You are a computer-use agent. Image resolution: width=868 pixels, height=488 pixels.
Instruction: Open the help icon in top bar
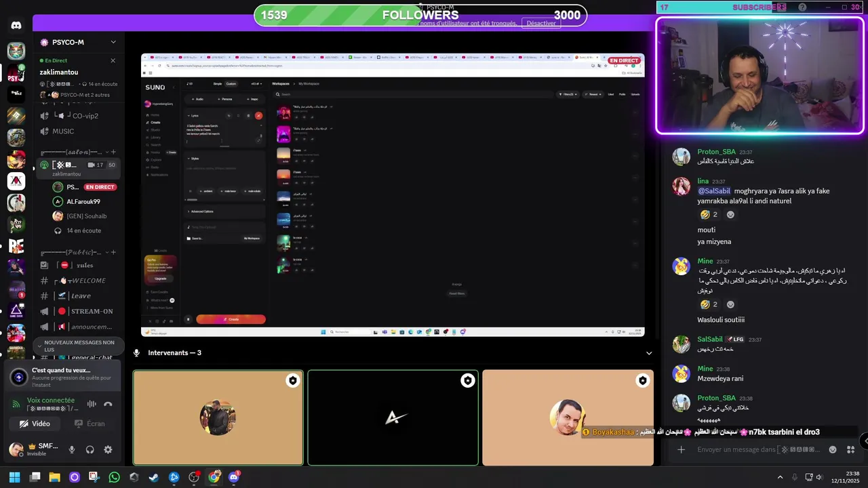tap(802, 7)
